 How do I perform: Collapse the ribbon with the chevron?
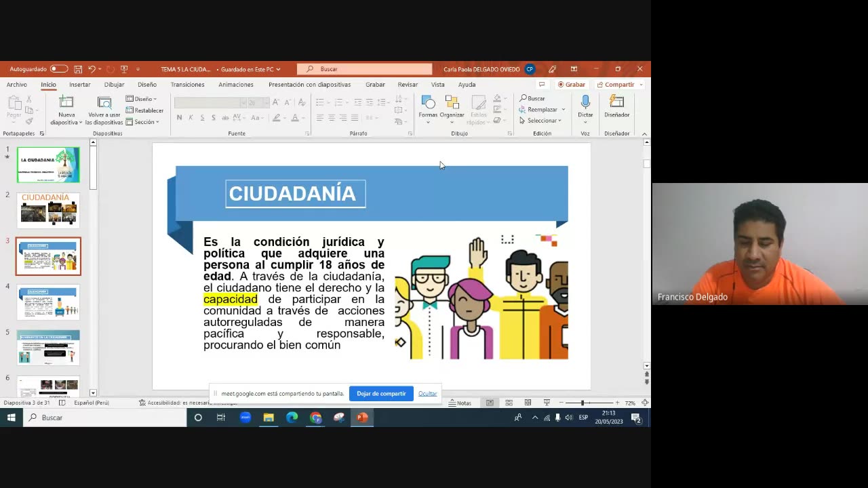pos(644,134)
